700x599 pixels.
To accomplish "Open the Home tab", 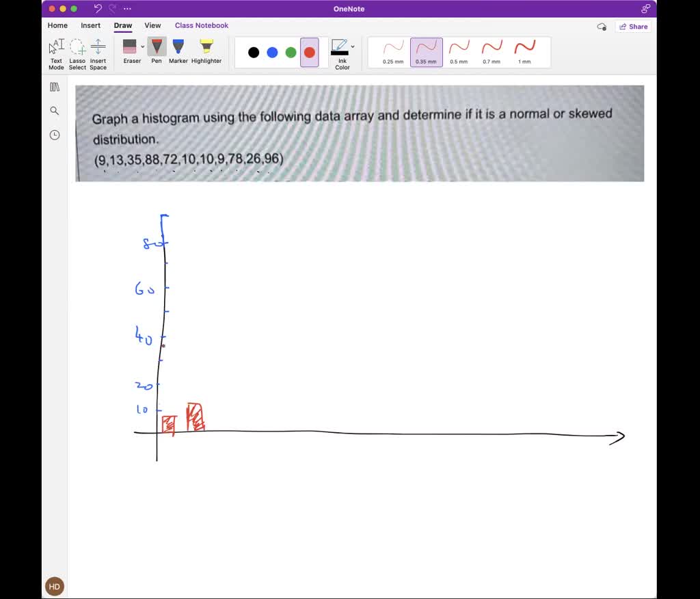I will [x=57, y=25].
